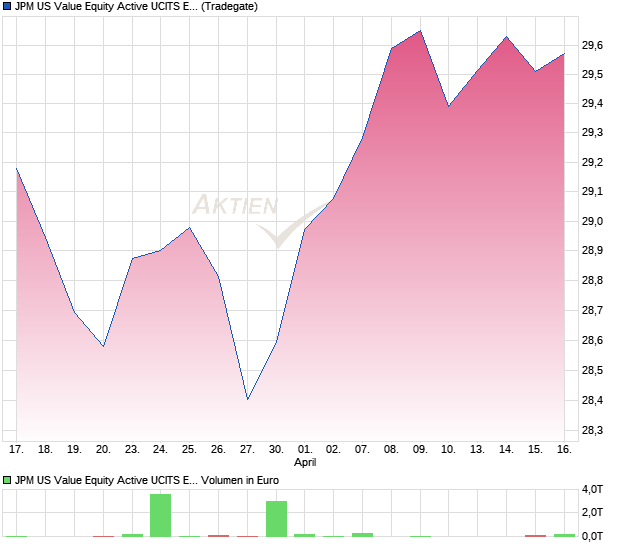This screenshot has width=620, height=546.
Task: Click chart title 'JPM US Value Equity Active UCITS E... (Tradegate)'
Action: pos(136,7)
